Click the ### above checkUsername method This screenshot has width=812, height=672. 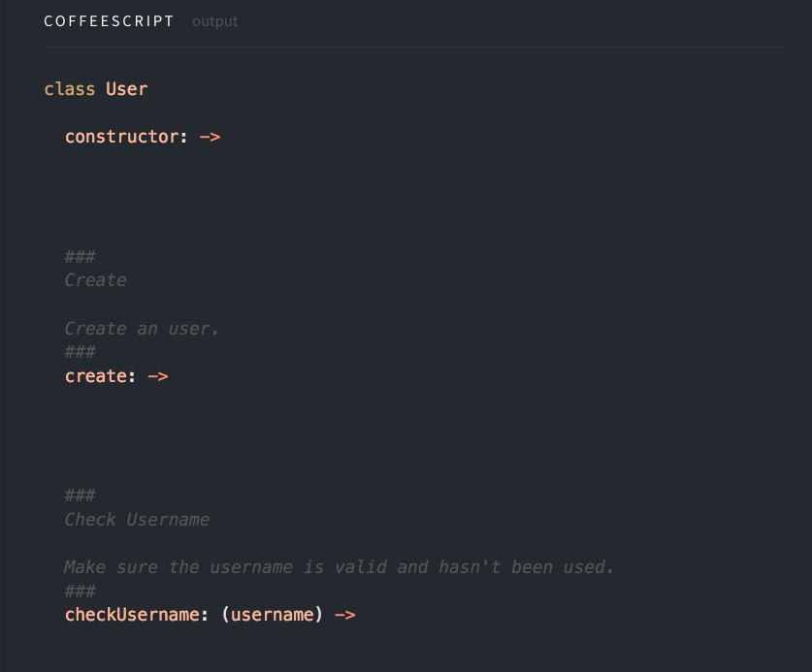coord(80,591)
